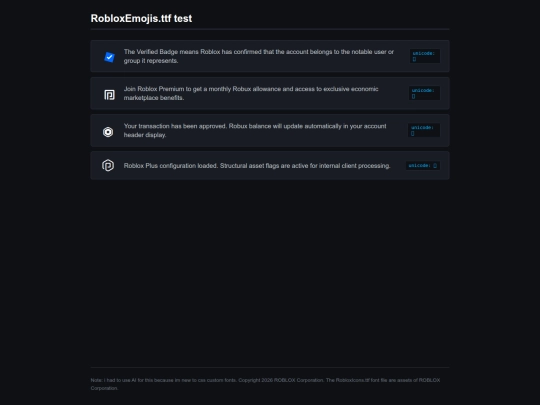Click the Roblox Premium square icon
Screen dimensions: 540x405
click(x=109, y=94)
